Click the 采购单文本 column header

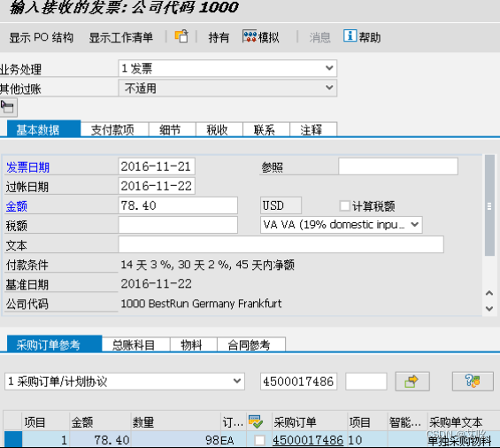(x=456, y=422)
